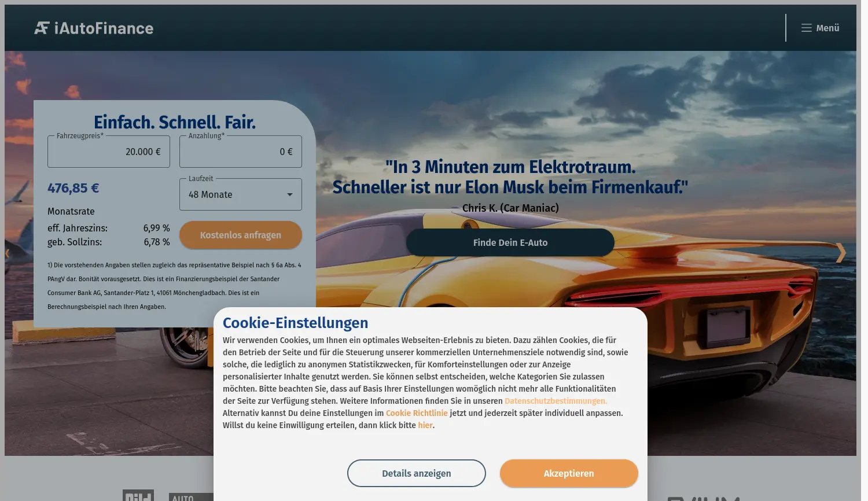868x501 pixels.
Task: Advance carousel with the right arrow
Action: pos(840,253)
